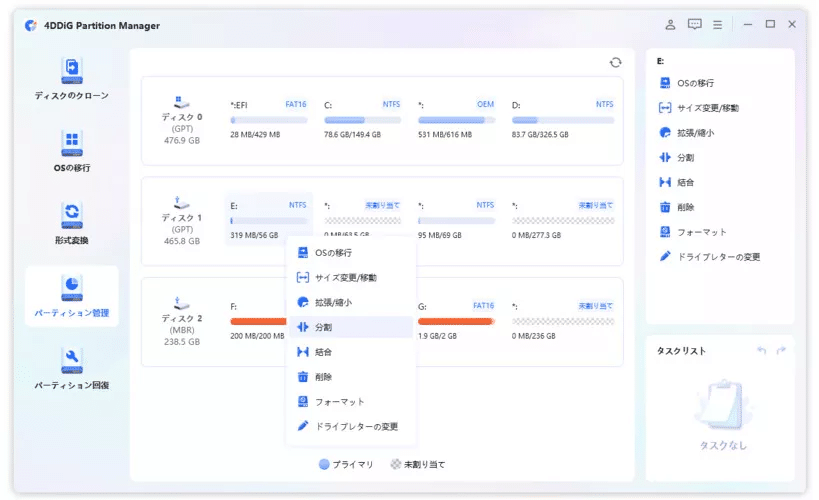Select ディスク 0 disk icon
The height and width of the screenshot is (500, 819).
tap(181, 102)
